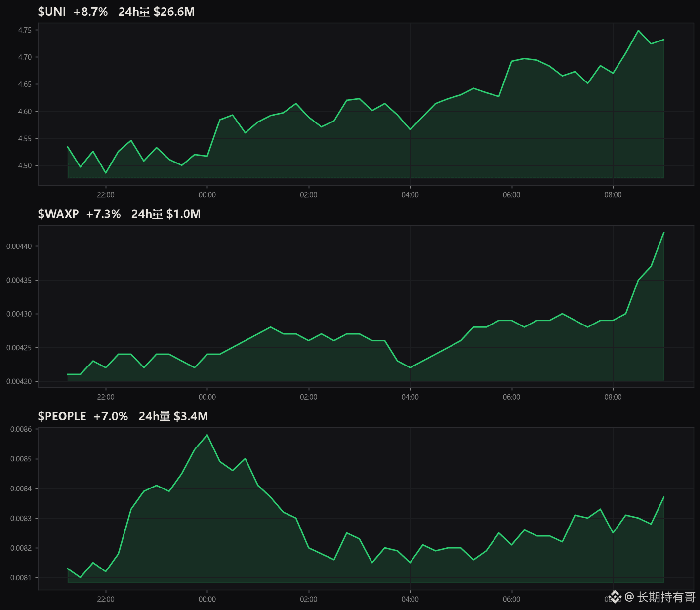Pick the 4.50 price tick label

click(25, 166)
